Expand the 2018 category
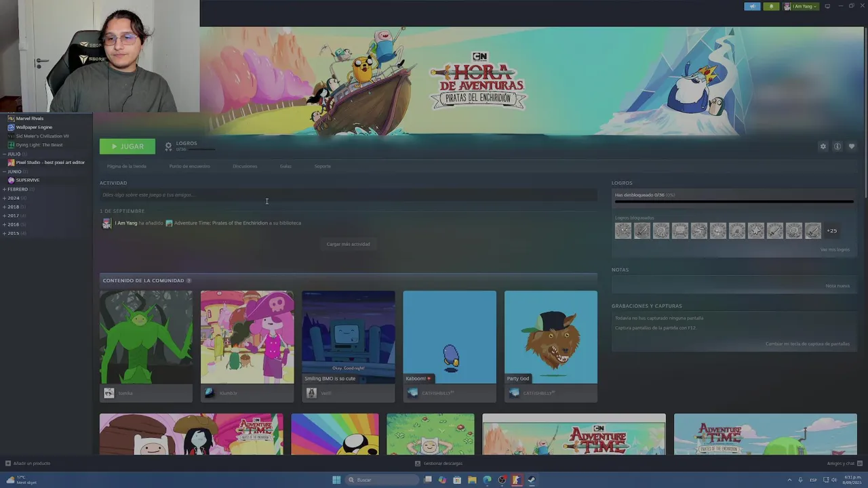This screenshot has height=488, width=868. [x=4, y=207]
